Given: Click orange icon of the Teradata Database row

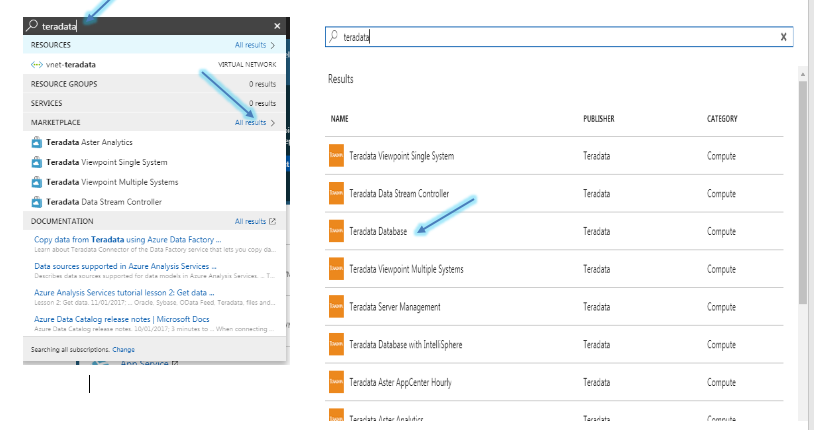Looking at the screenshot, I should click(x=336, y=231).
